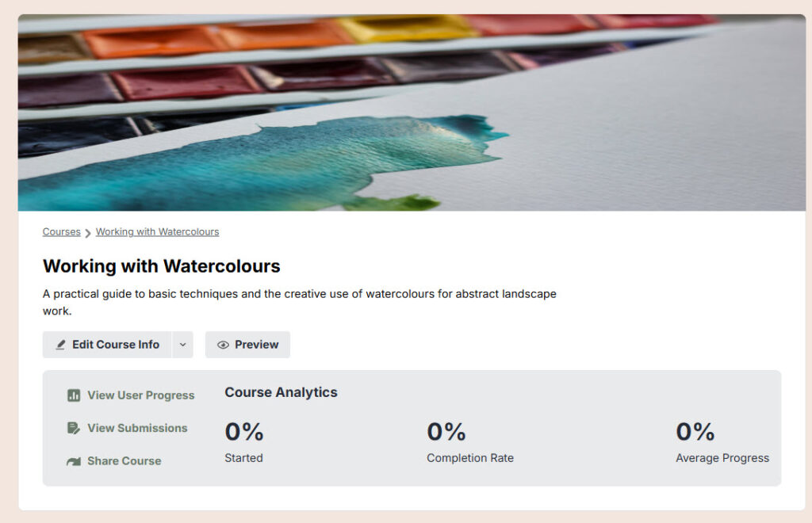Click the document icon beside View Submissions
Image resolution: width=812 pixels, height=523 pixels.
pyautogui.click(x=74, y=428)
